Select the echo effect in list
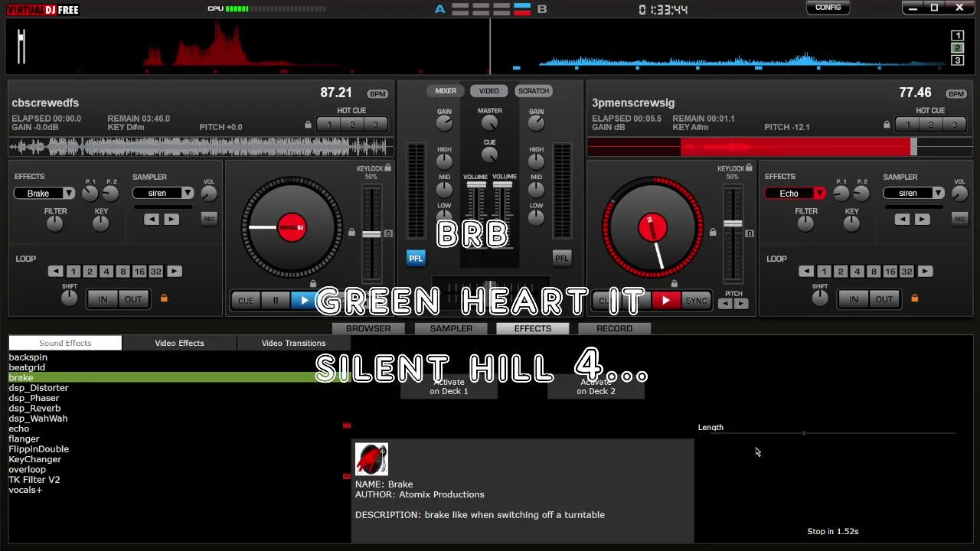980x551 pixels. tap(19, 429)
